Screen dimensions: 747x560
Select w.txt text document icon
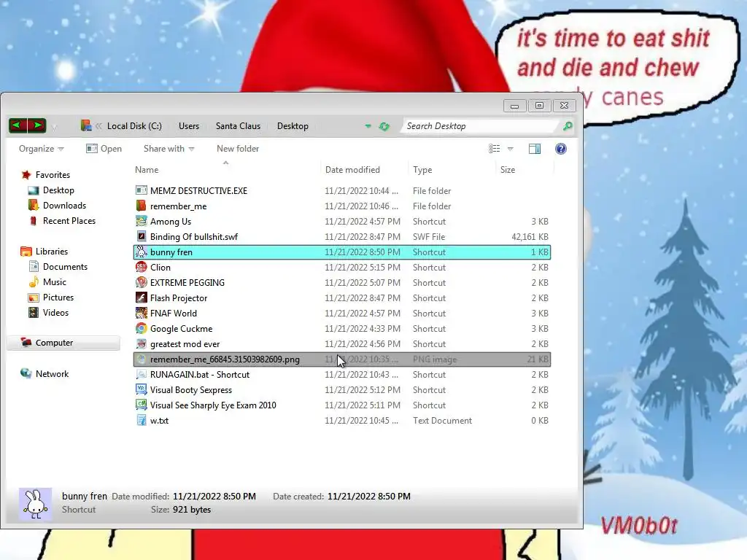pyautogui.click(x=141, y=420)
